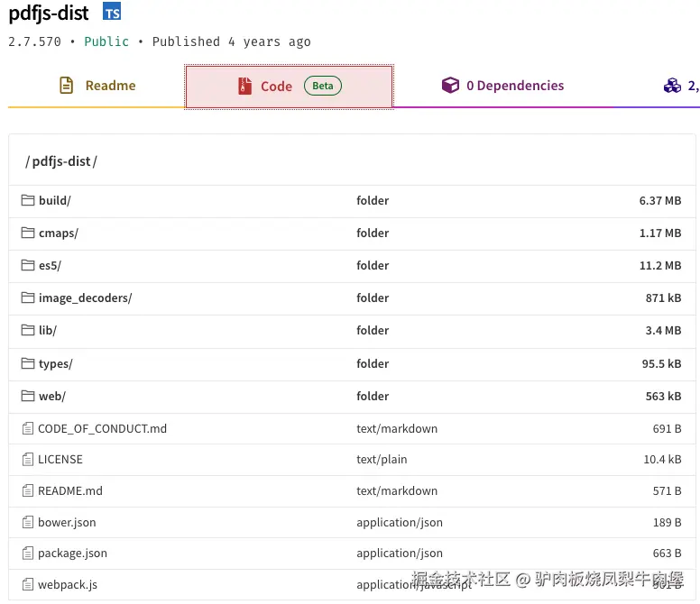This screenshot has height=604, width=700.
Task: Click the Dependencies box icon
Action: pos(450,85)
